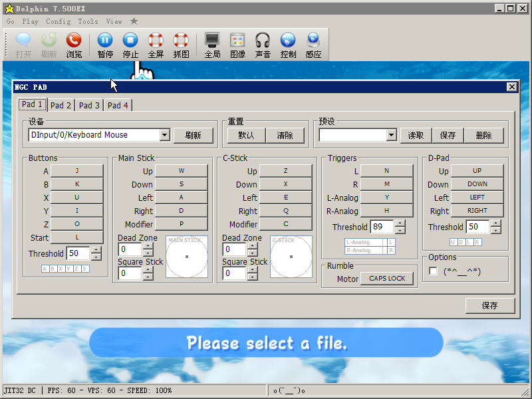This screenshot has width=532, height=399.
Task: Enable the (*^__^*) Options checkbox
Action: [x=434, y=271]
